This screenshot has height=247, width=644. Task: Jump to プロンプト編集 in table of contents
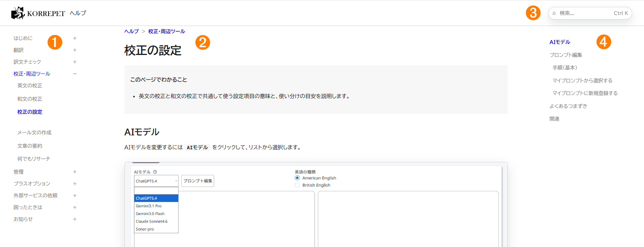[566, 55]
